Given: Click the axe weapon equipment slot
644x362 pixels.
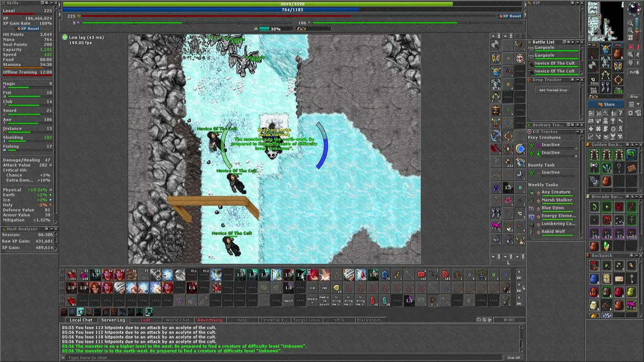Looking at the screenshot, I should click(x=593, y=67).
